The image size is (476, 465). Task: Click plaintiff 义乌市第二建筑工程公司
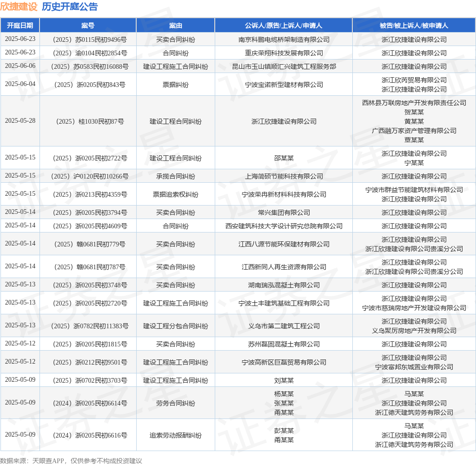click(x=284, y=326)
